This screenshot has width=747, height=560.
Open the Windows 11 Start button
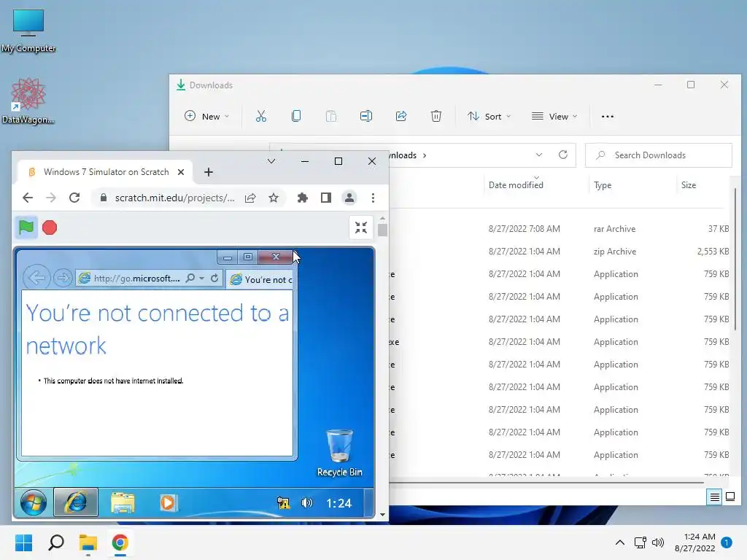click(x=23, y=542)
